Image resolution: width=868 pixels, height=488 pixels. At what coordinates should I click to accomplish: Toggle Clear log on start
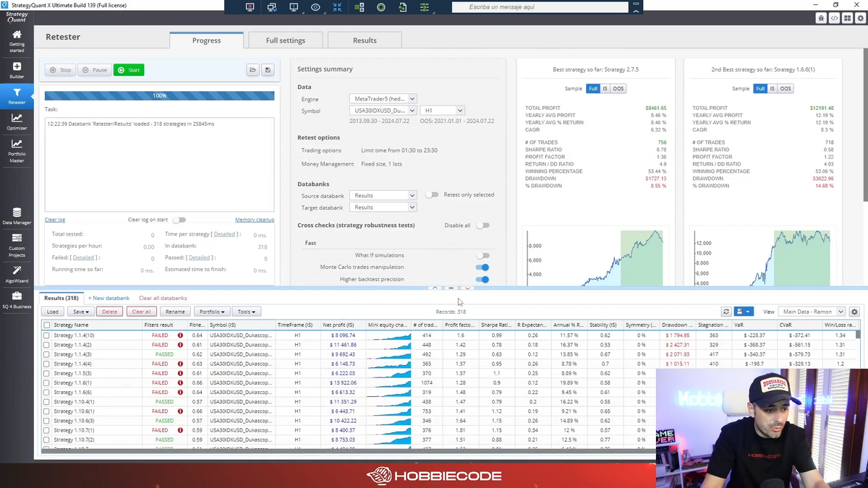click(179, 220)
